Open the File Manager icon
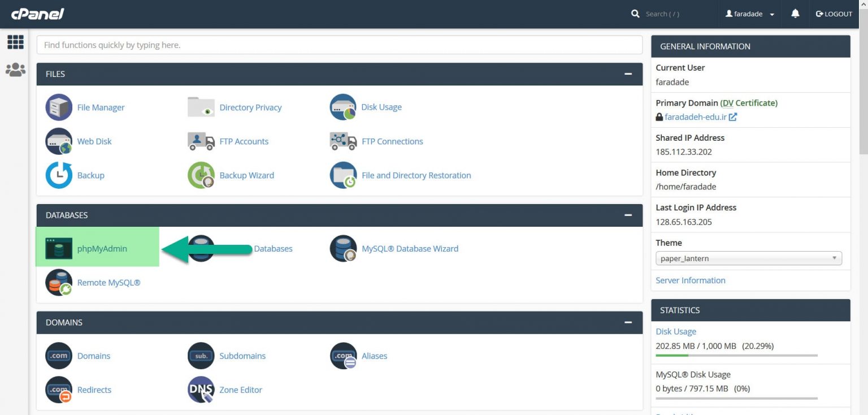Image resolution: width=868 pixels, height=415 pixels. click(59, 107)
